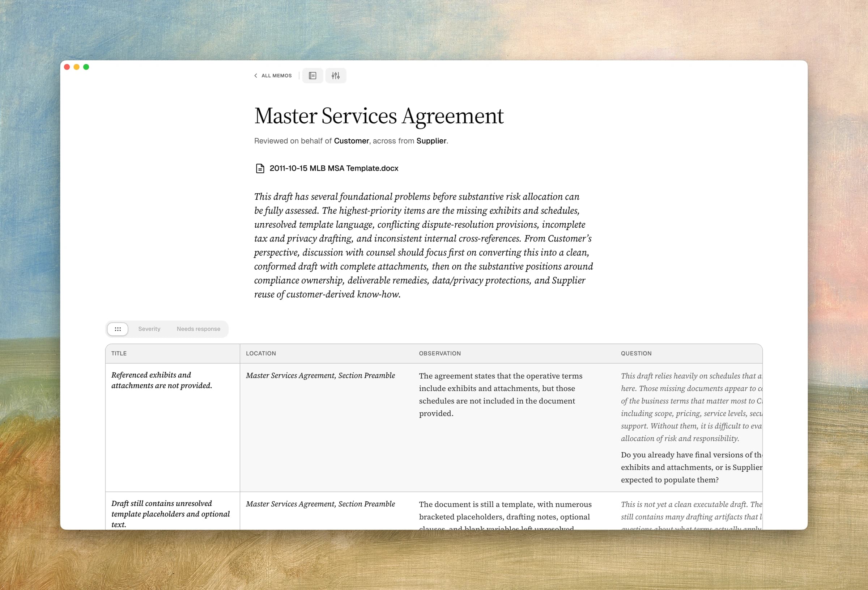Screen dimensions: 868x590
Task: Click the italic summary paragraph
Action: (424, 245)
